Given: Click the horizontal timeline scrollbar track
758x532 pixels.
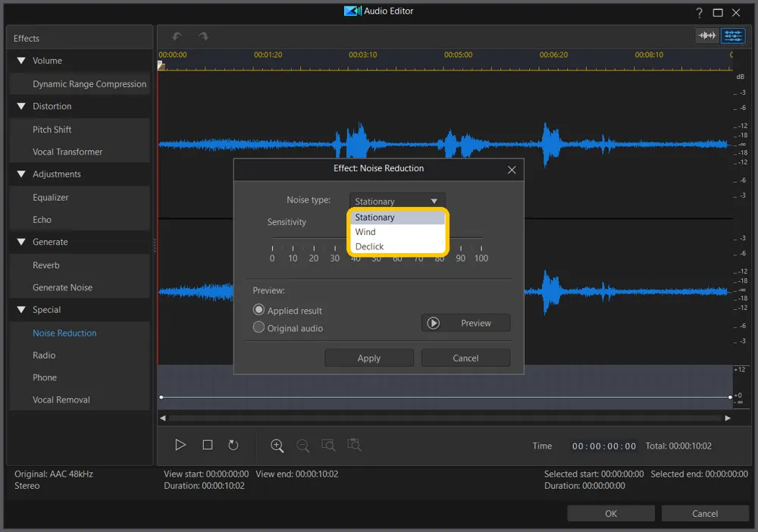Looking at the screenshot, I should click(445, 418).
